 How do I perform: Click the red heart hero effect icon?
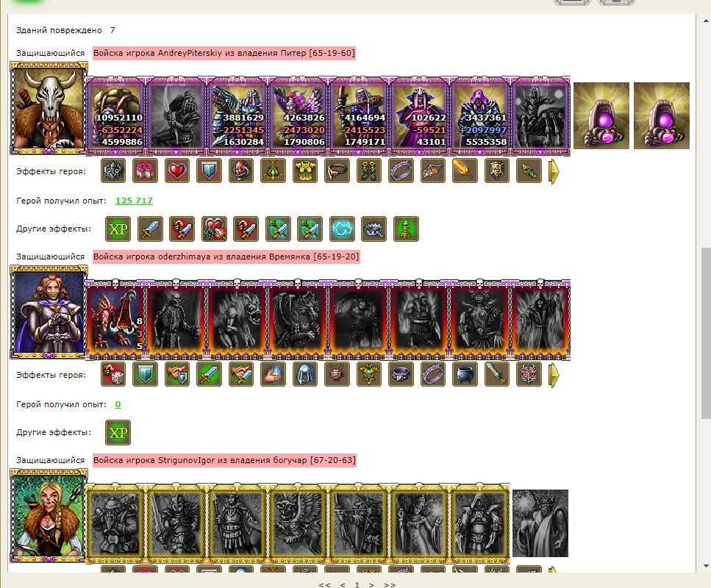coord(177,171)
